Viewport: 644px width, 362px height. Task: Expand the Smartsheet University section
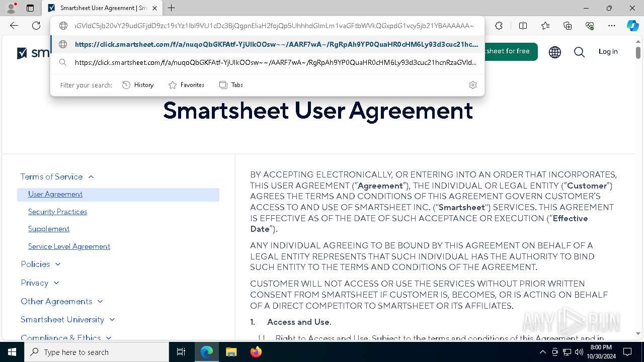pos(68,319)
